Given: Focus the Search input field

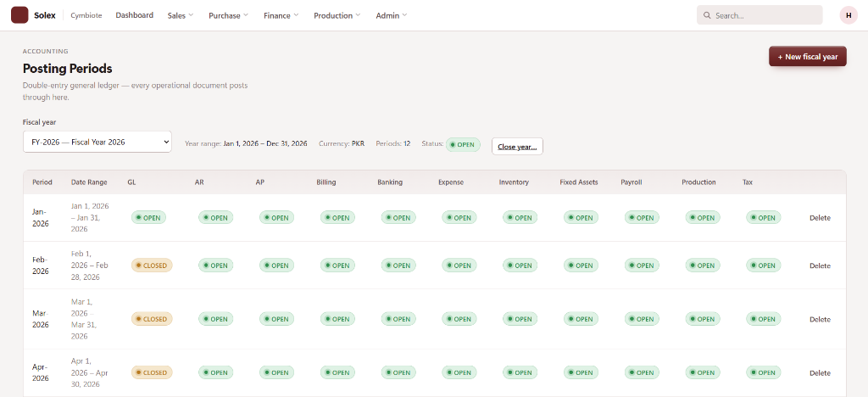Looking at the screenshot, I should click(x=759, y=15).
